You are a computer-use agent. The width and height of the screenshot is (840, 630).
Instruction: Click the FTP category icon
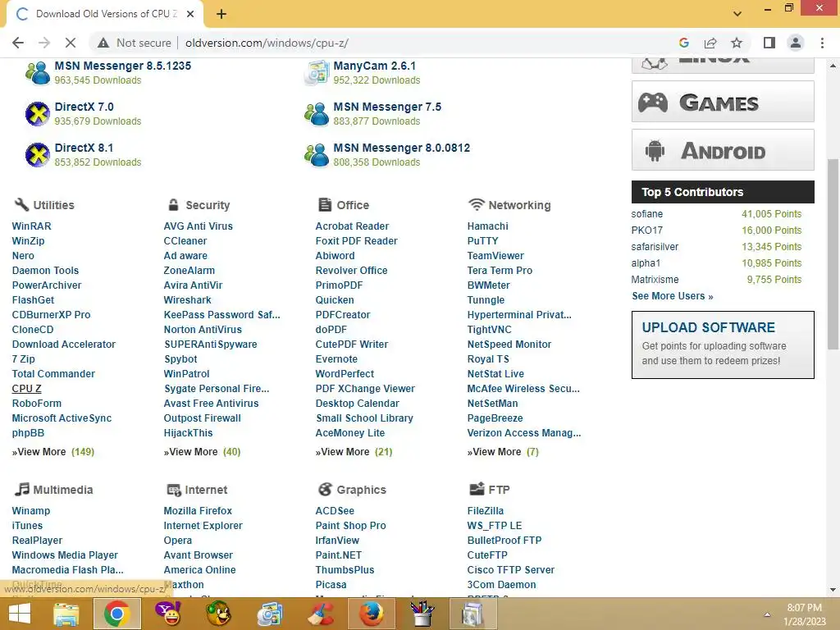[x=477, y=489]
